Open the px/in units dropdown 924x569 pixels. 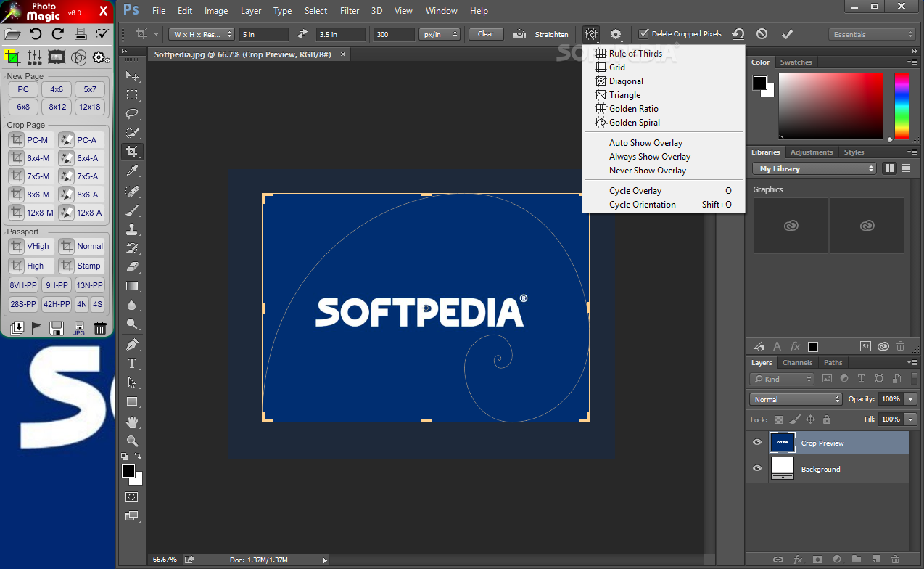(x=440, y=34)
